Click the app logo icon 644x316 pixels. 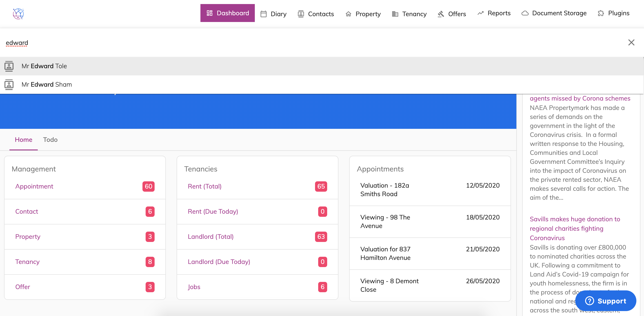18,14
